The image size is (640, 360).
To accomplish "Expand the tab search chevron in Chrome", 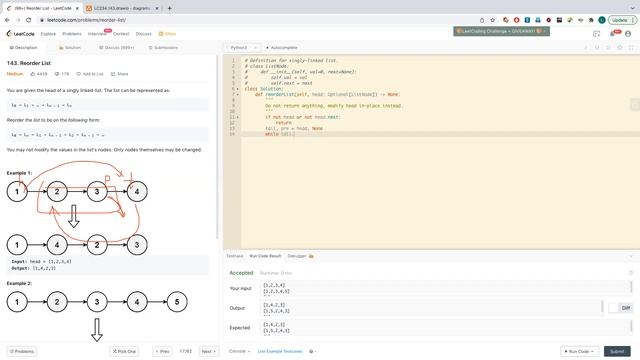I will (632, 8).
